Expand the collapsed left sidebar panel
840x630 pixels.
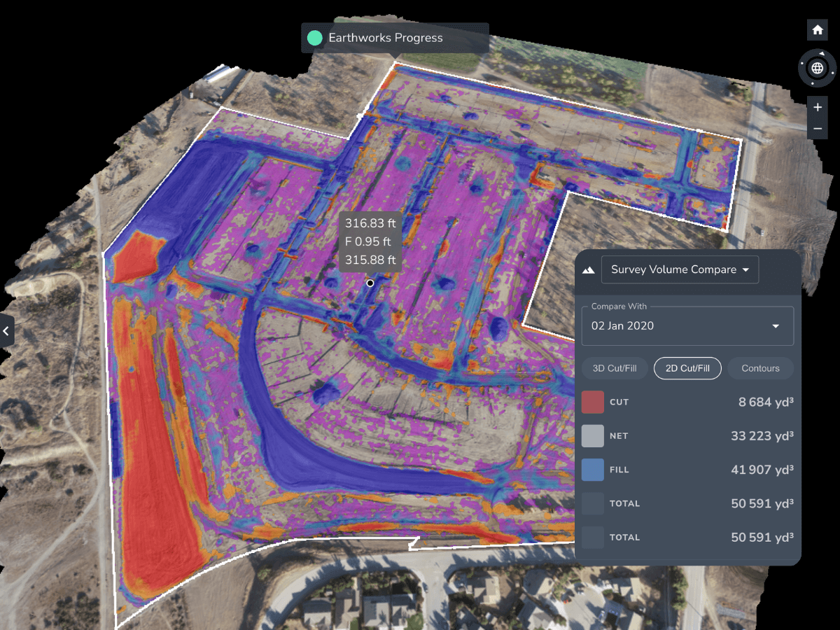[7, 331]
